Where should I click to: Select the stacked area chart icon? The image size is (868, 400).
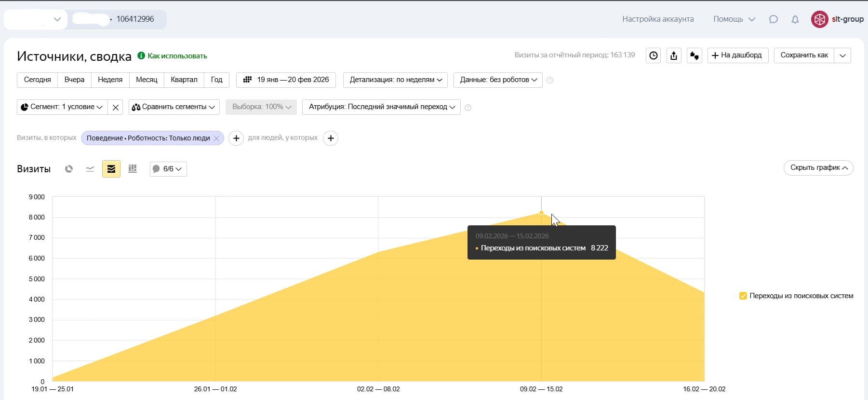pyautogui.click(x=111, y=169)
